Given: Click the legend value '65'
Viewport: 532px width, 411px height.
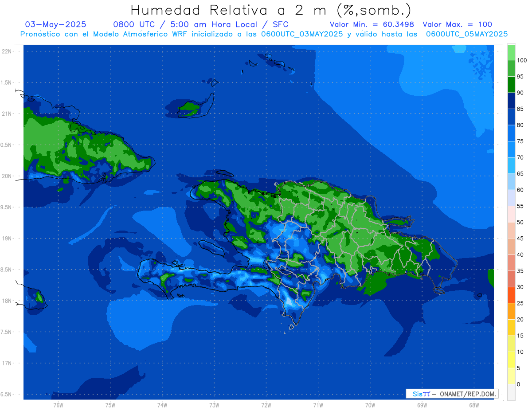Looking at the screenshot, I should [x=520, y=174].
